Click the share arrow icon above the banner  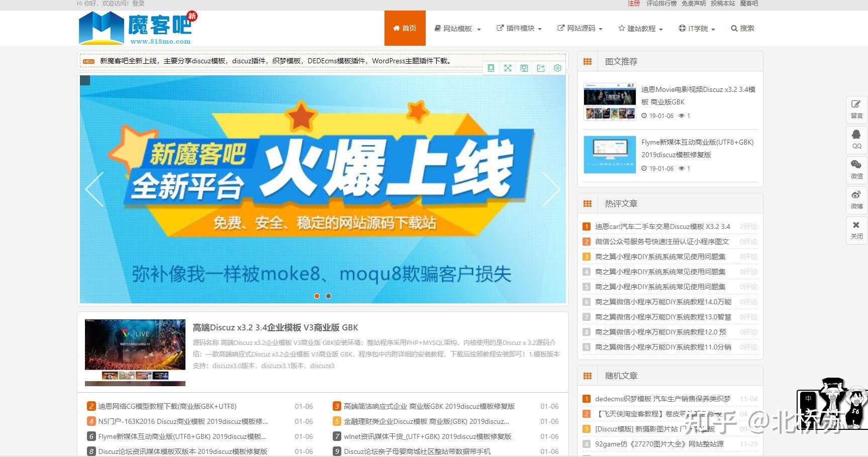(x=541, y=68)
